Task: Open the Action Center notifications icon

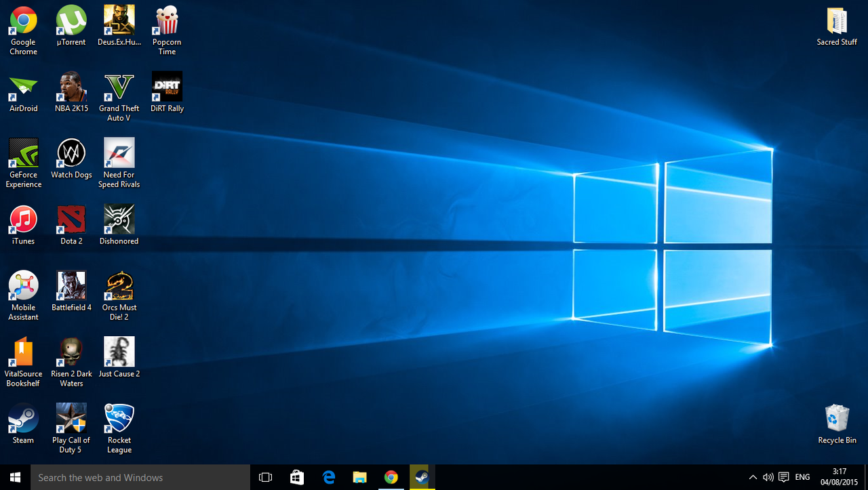Action: click(x=784, y=477)
